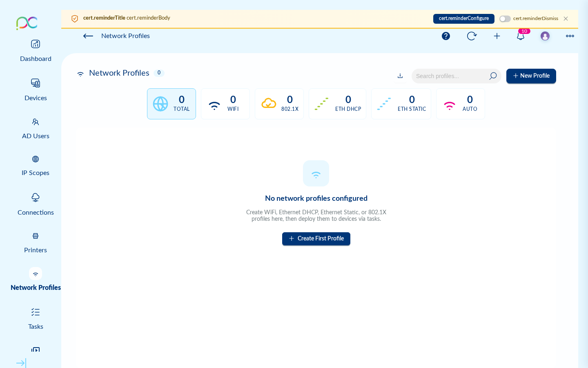Click the plus icon in header
Viewport: 588px width, 368px height.
(497, 36)
